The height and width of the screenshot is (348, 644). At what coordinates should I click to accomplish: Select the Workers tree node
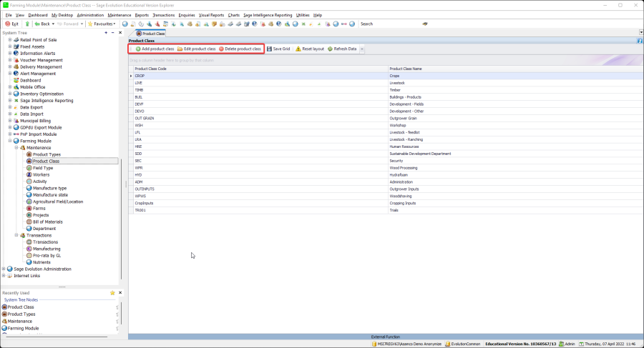pos(41,174)
